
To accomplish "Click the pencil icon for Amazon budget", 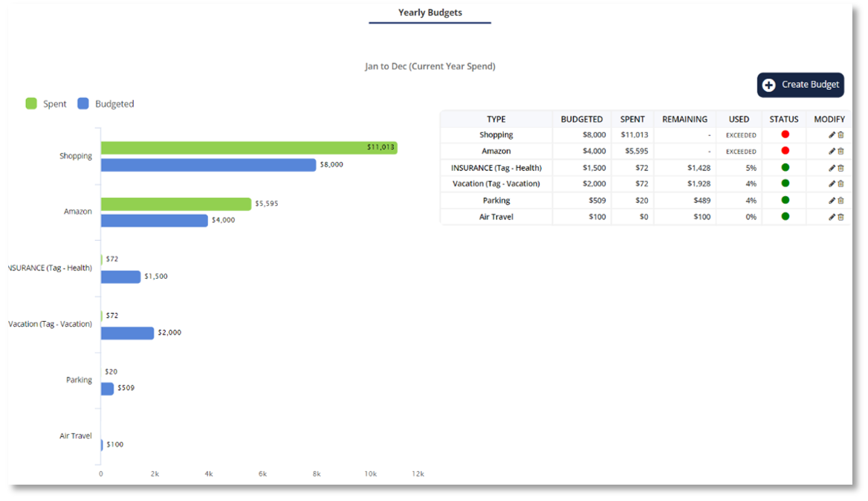I will (x=832, y=152).
